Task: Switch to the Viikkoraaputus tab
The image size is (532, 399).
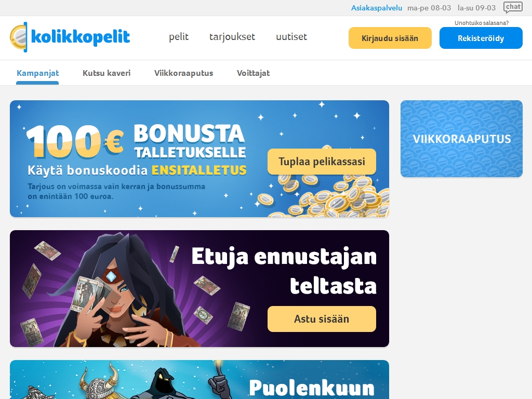Action: (x=183, y=73)
